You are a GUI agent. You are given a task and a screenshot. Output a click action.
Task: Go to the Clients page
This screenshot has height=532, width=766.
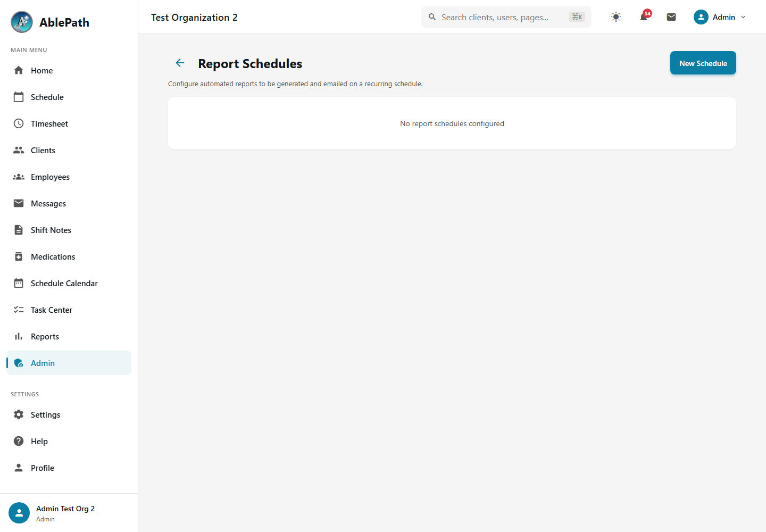[x=69, y=150]
